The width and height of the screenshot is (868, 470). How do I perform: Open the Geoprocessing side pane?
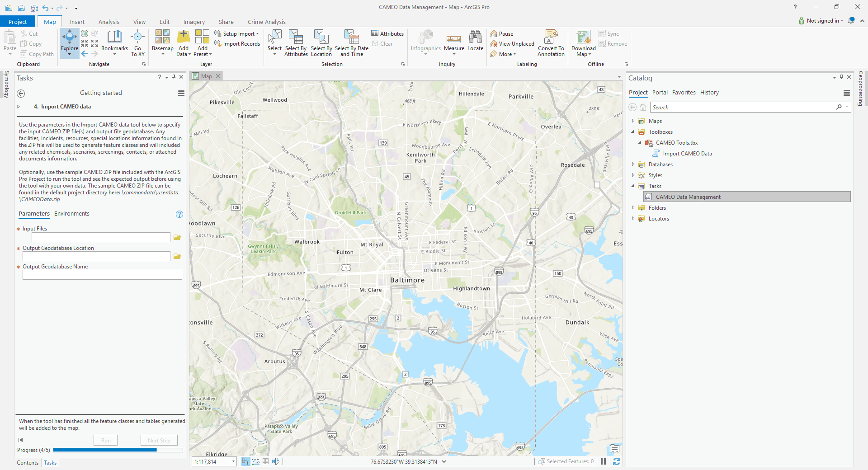[861, 89]
